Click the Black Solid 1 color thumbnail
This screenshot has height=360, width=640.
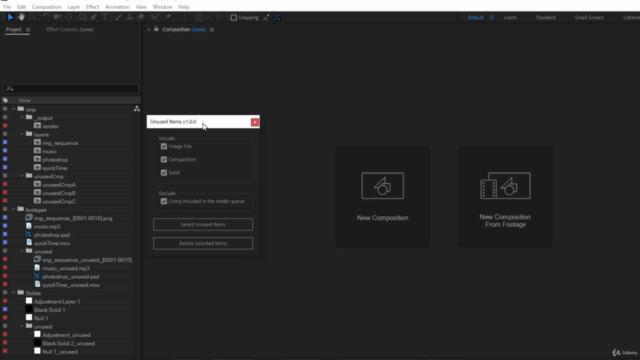point(29,309)
